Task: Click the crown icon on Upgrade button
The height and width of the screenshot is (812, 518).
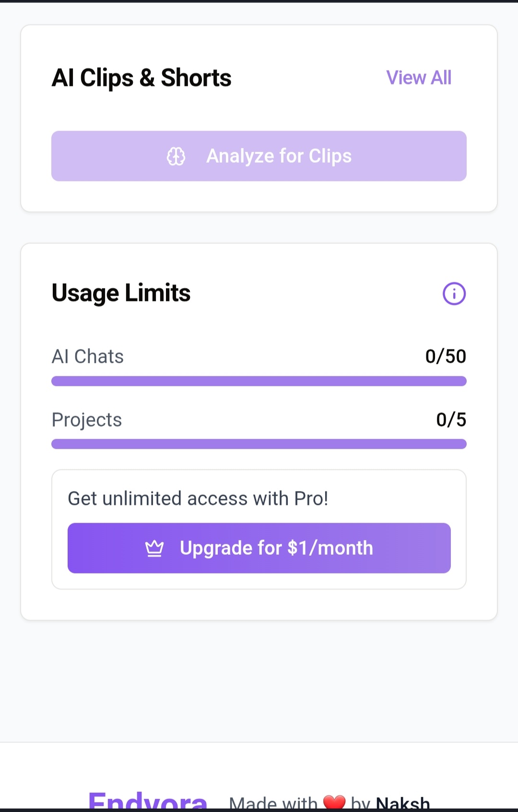Action: pyautogui.click(x=154, y=548)
